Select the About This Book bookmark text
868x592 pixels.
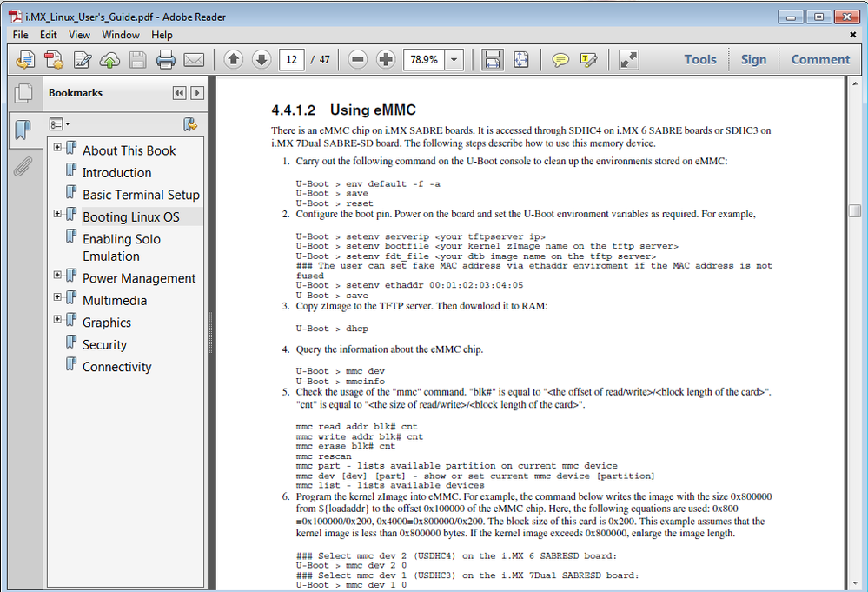129,150
